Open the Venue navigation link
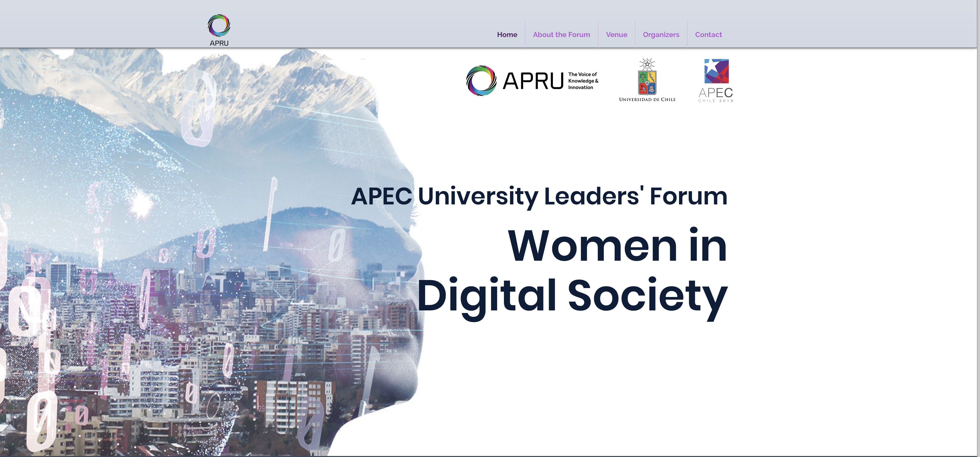The width and height of the screenshot is (980, 457). (x=616, y=35)
